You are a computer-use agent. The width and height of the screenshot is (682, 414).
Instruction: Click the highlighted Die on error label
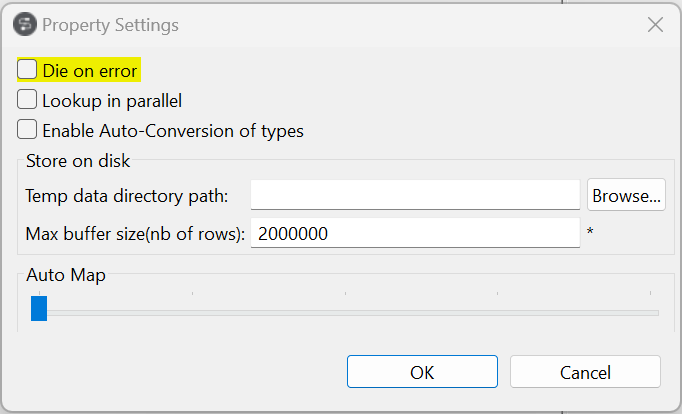point(90,70)
